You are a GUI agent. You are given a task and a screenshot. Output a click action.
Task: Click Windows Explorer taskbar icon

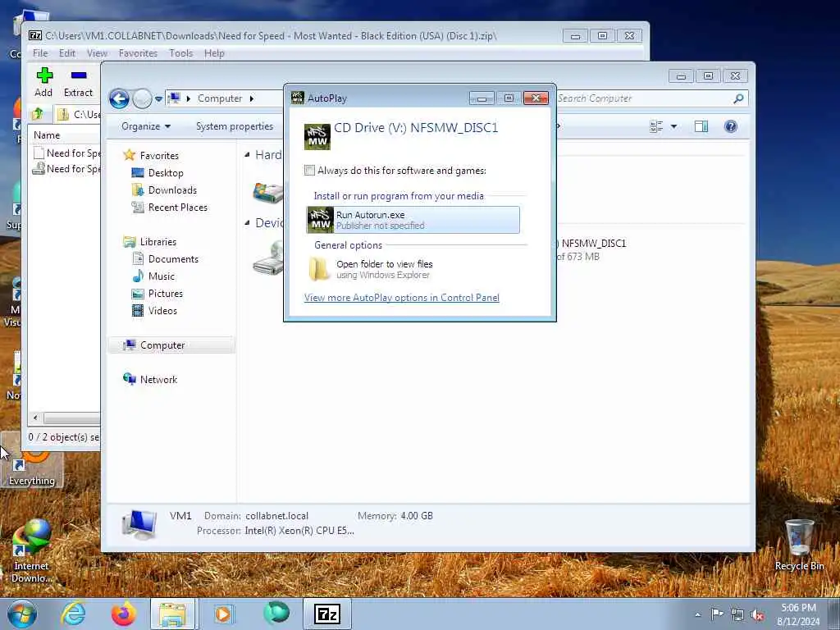point(172,614)
